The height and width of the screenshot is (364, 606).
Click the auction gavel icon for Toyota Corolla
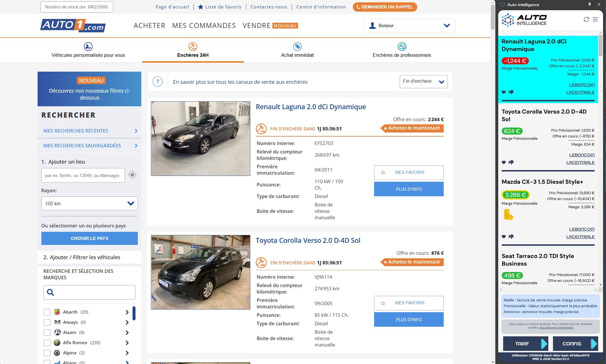pyautogui.click(x=261, y=262)
